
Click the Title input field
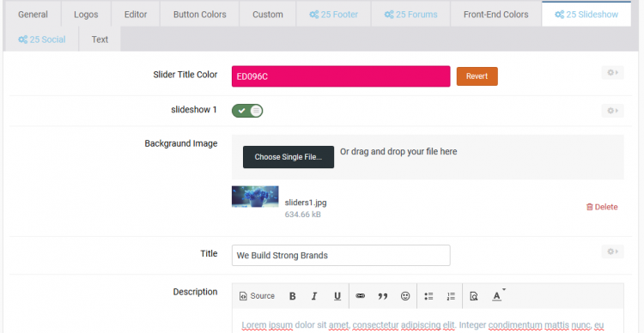tap(341, 256)
